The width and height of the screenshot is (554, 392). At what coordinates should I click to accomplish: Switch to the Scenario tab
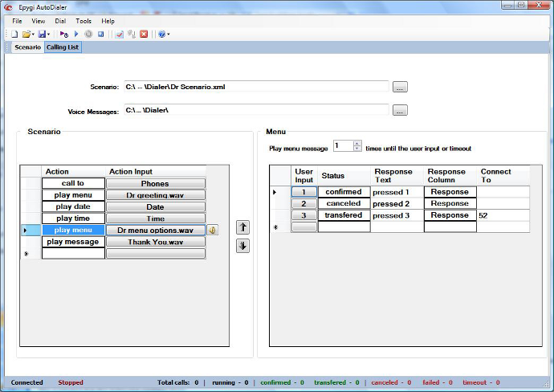tap(27, 47)
